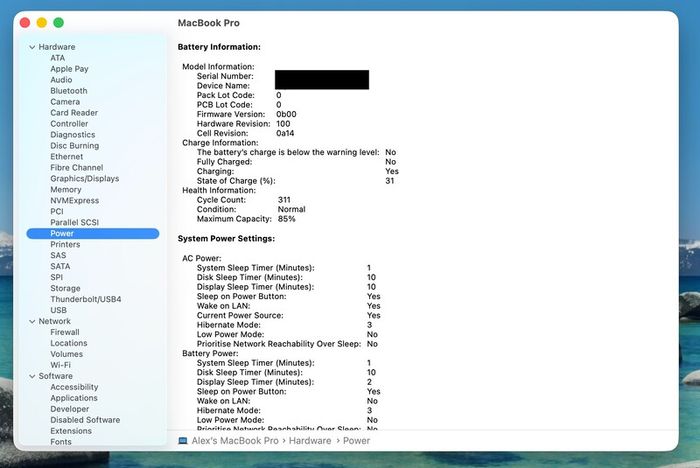Image resolution: width=700 pixels, height=468 pixels.
Task: Open Wi-Fi under Network
Action: (60, 365)
